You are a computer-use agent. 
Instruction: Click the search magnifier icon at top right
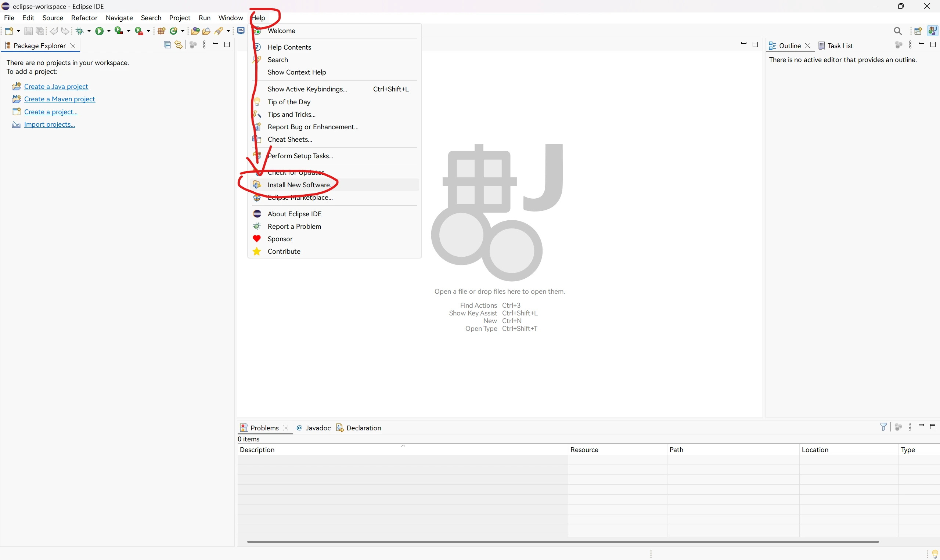pyautogui.click(x=898, y=31)
